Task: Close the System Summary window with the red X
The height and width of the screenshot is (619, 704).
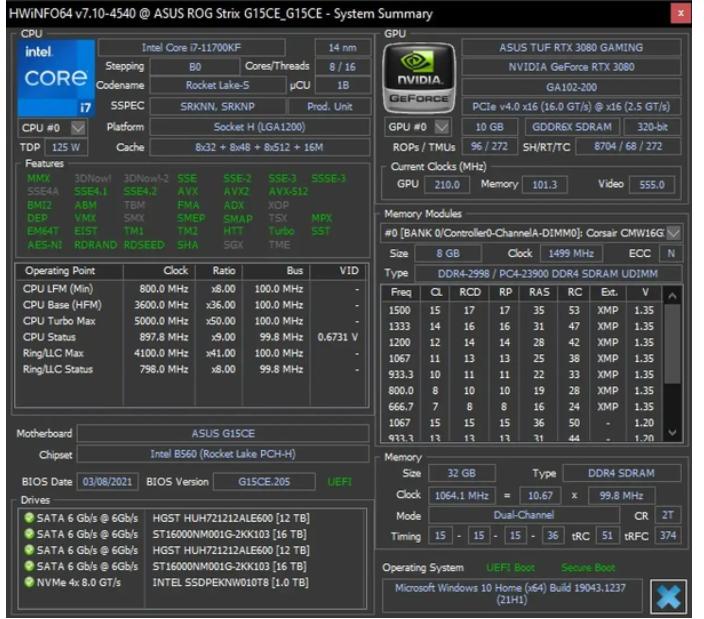Action: point(681,13)
